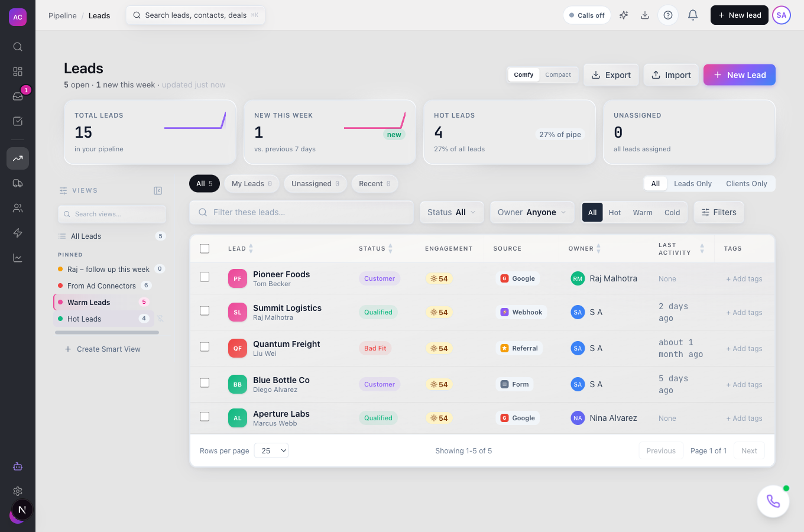Collapse the Views panel icon
The width and height of the screenshot is (804, 532).
(158, 190)
